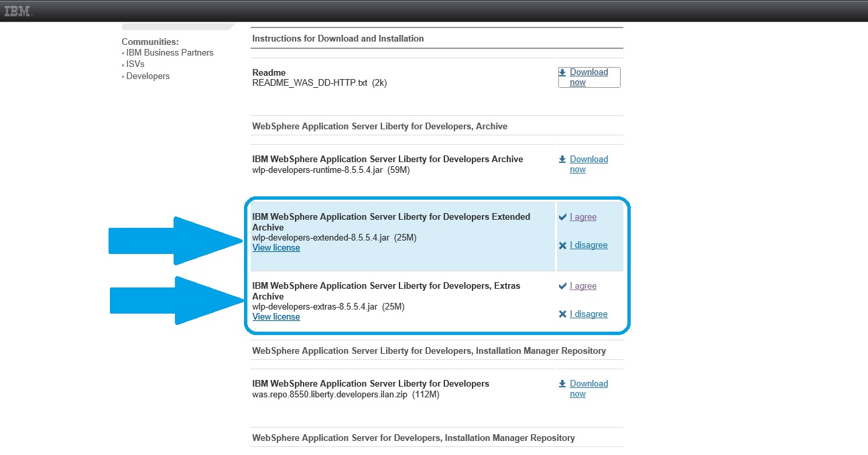The width and height of the screenshot is (868, 455).
Task: Click download arrow icon for Readme file
Action: click(562, 72)
